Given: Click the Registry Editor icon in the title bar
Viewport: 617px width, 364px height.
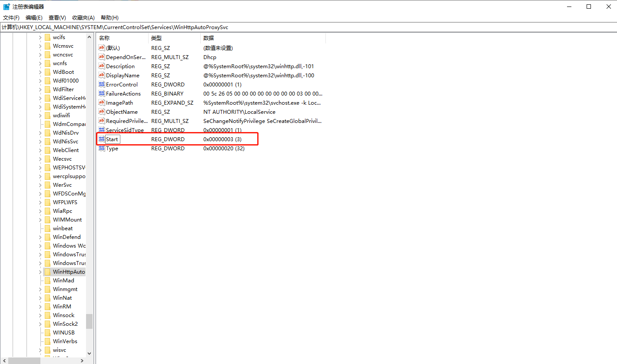Looking at the screenshot, I should point(6,6).
